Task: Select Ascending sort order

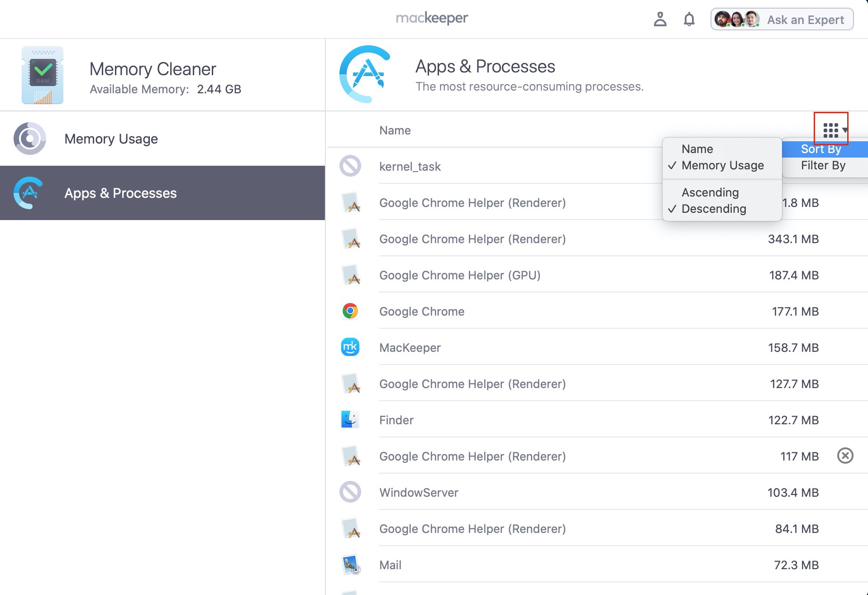Action: click(x=722, y=192)
